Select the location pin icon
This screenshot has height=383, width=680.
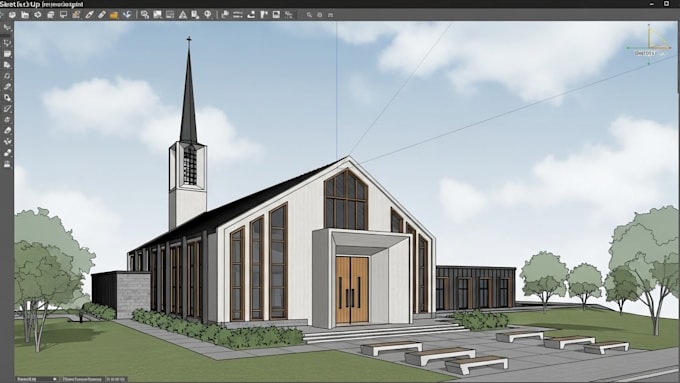pyautogui.click(x=208, y=15)
